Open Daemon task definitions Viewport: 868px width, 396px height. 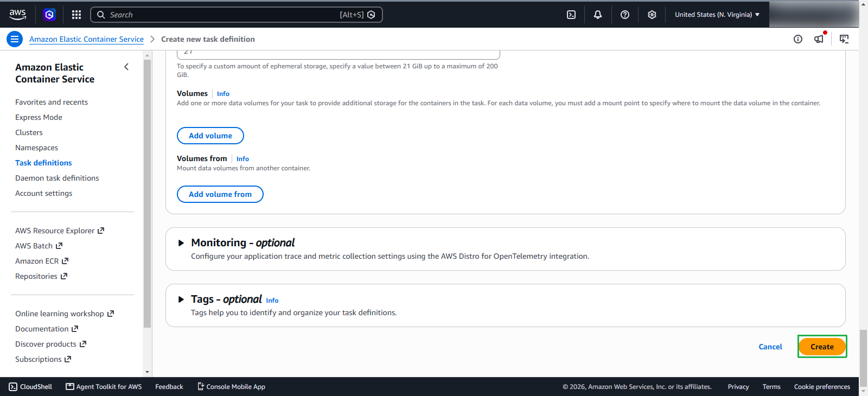pyautogui.click(x=57, y=178)
